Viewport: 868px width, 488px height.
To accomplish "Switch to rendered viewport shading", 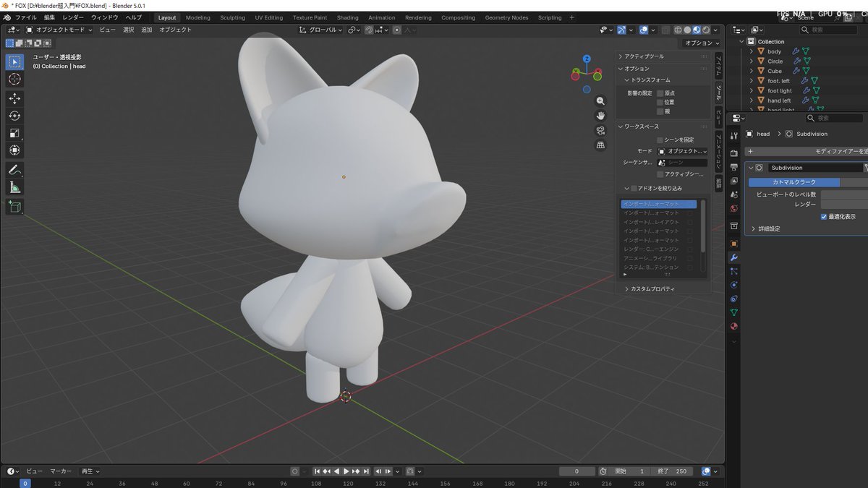I will [x=707, y=30].
